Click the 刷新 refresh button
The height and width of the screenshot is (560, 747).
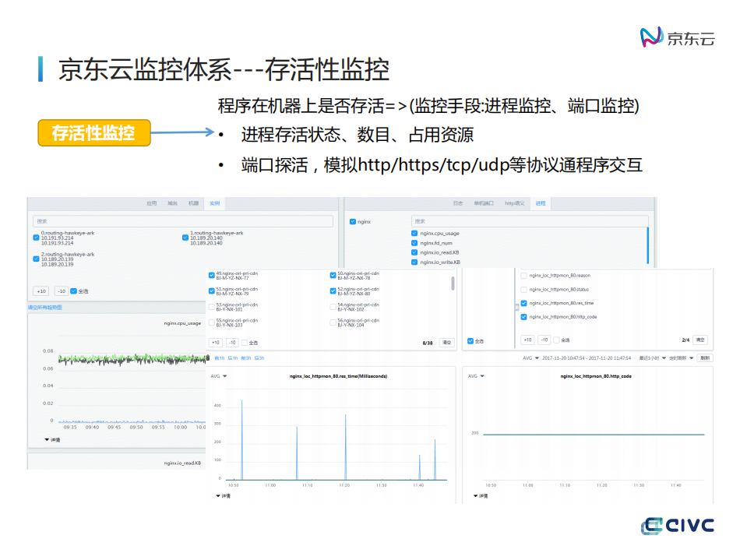[x=704, y=357]
